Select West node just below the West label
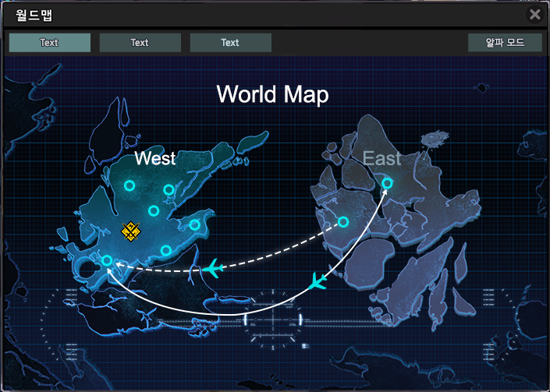 point(168,189)
